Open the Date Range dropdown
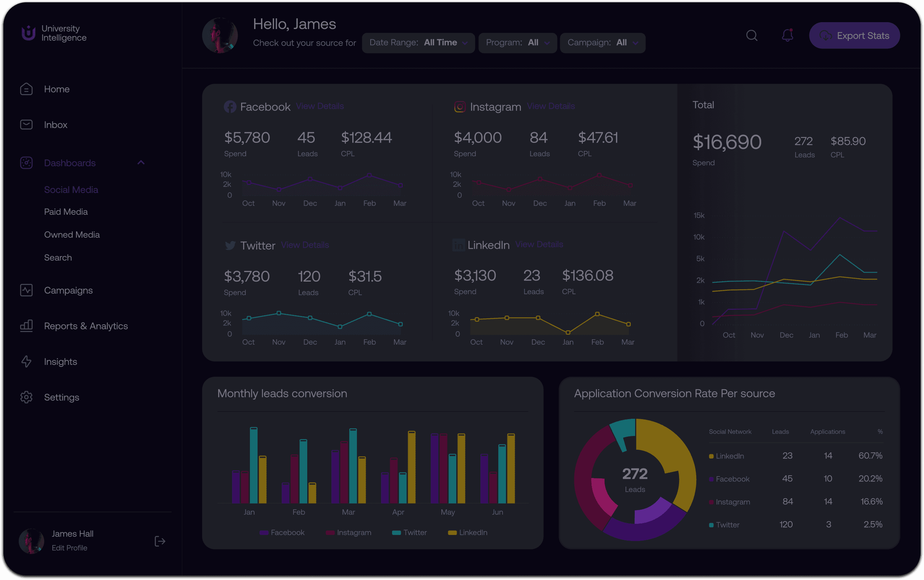924x580 pixels. [x=418, y=42]
